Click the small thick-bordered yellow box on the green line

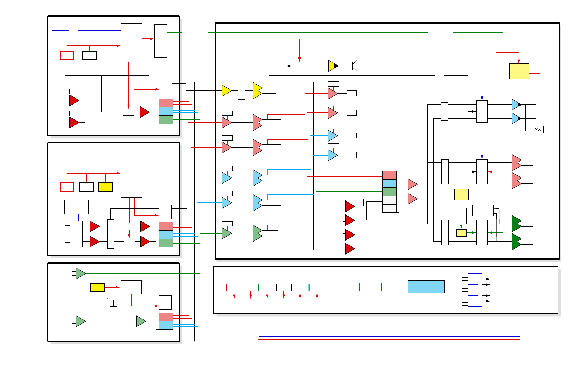click(461, 232)
